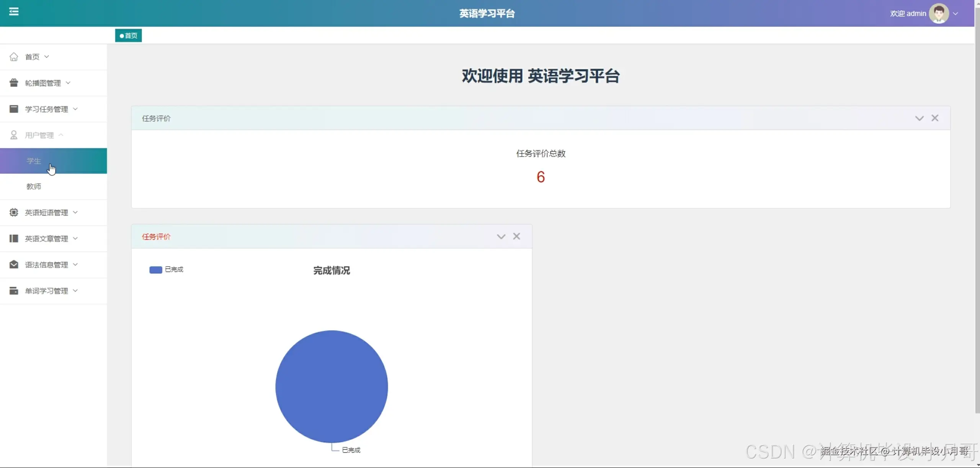
Task: Click the 已完成 legend toggle on the chart
Action: 166,270
